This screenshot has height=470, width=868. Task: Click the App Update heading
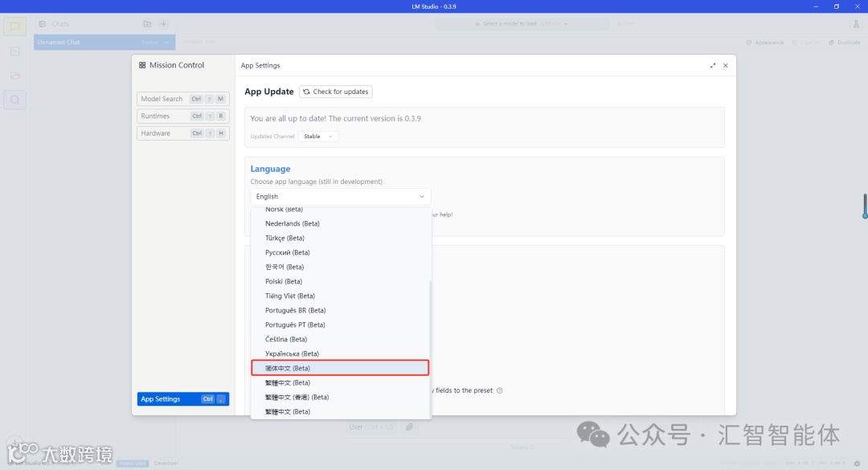(x=269, y=92)
